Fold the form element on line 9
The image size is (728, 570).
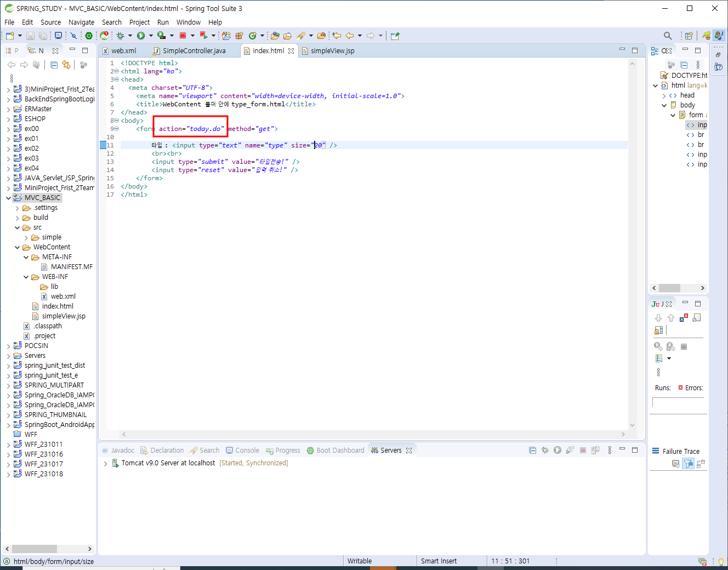[116, 129]
